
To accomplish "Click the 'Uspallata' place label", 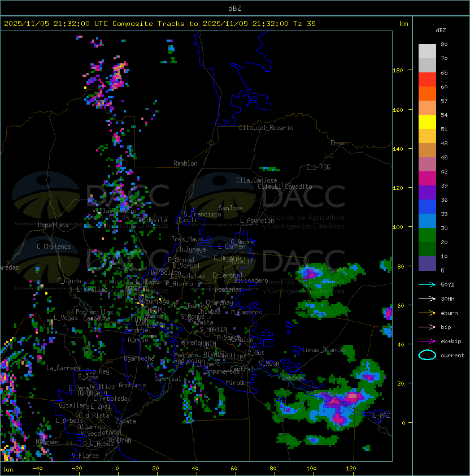I will 53,225.
